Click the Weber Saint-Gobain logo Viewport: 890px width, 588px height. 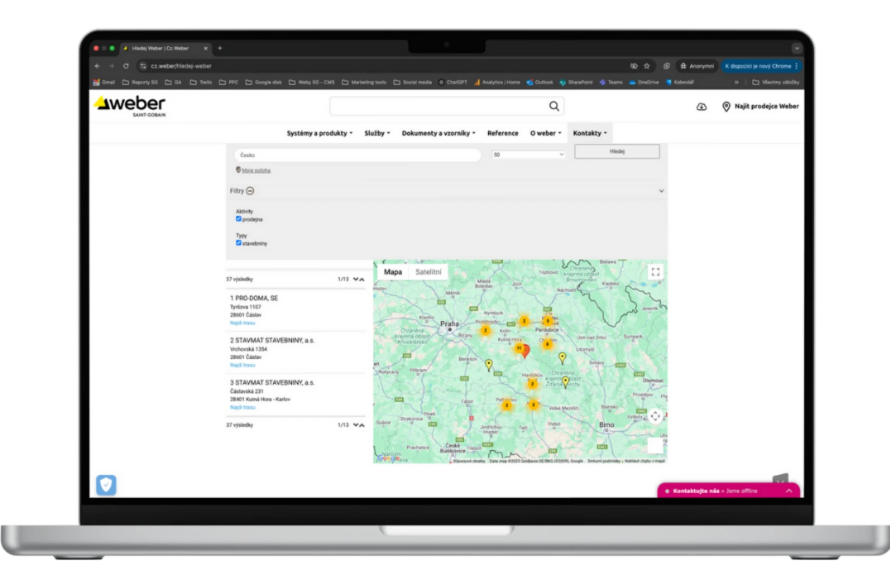click(x=130, y=106)
